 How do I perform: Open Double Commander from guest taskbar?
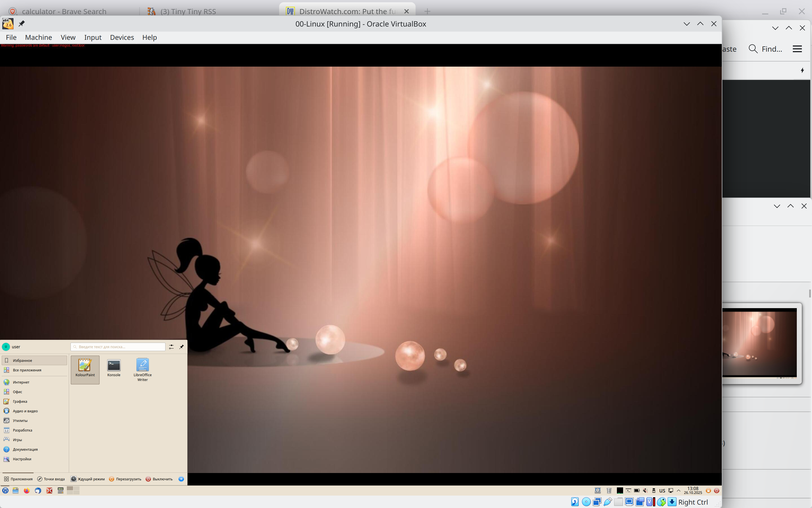point(49,490)
